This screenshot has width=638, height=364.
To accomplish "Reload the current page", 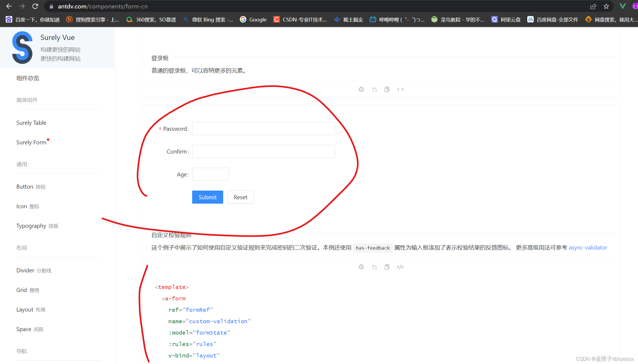I will pyautogui.click(x=35, y=6).
